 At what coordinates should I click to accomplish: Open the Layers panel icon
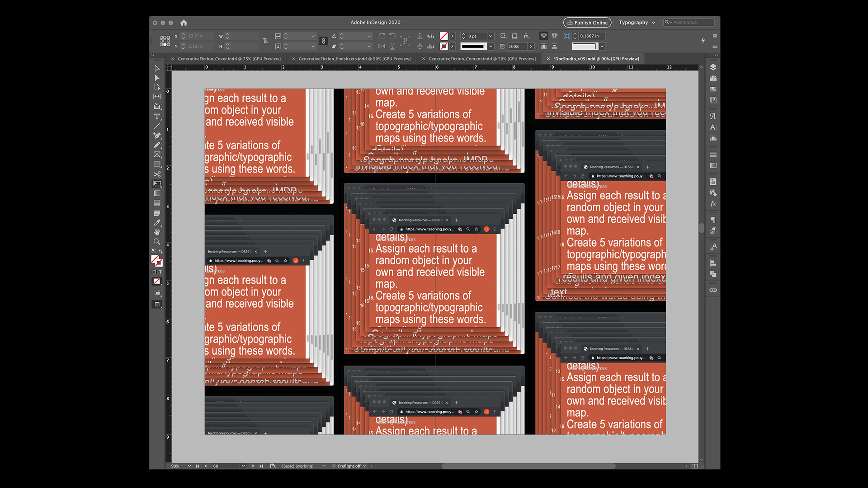(x=713, y=67)
